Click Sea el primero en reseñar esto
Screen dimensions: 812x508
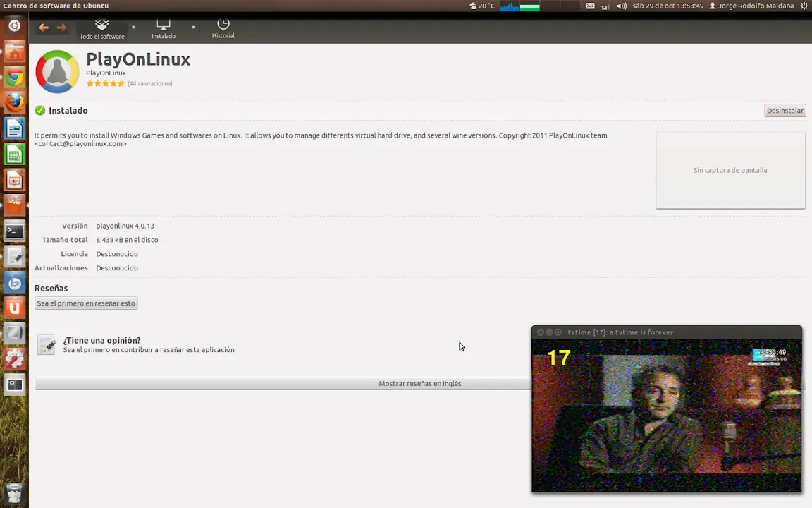86,303
